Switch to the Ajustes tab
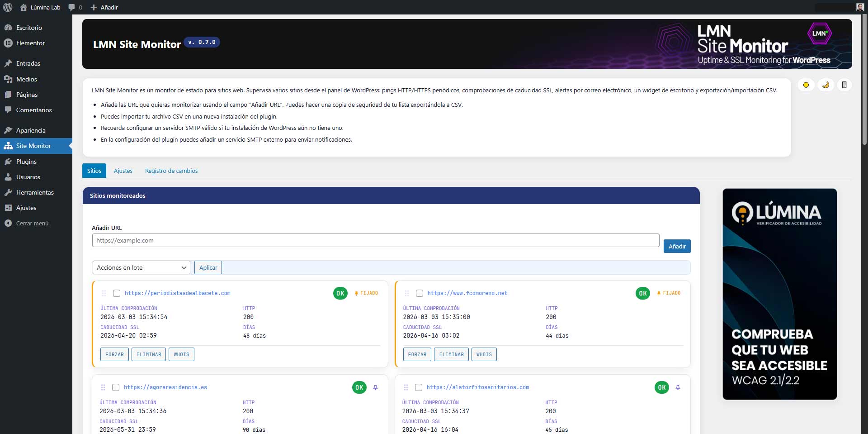 point(123,171)
